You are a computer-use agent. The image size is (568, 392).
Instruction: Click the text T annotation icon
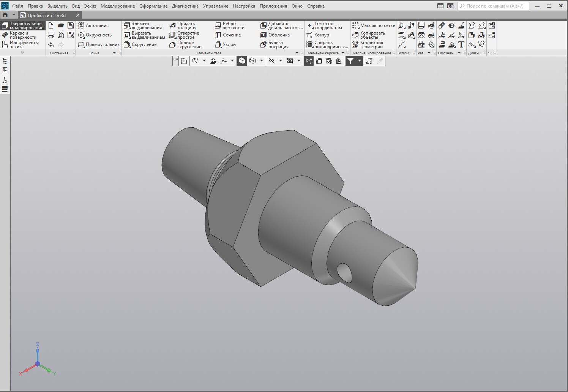(x=461, y=44)
